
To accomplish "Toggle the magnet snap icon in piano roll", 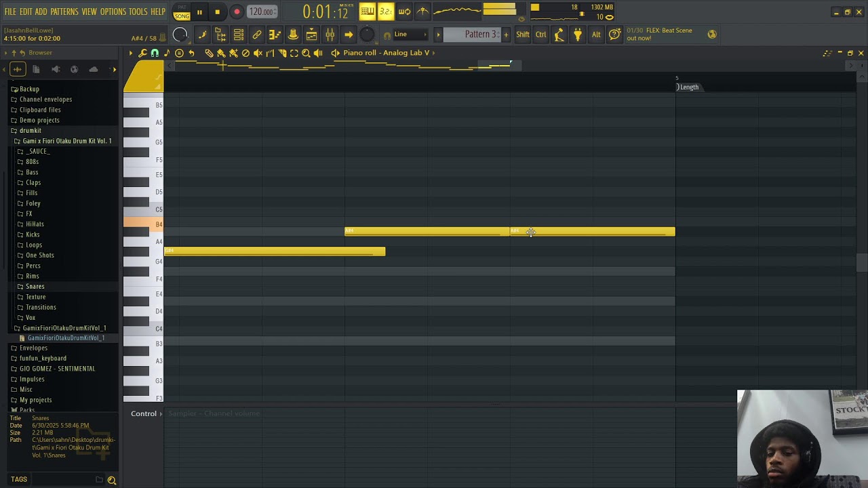I will [x=155, y=53].
